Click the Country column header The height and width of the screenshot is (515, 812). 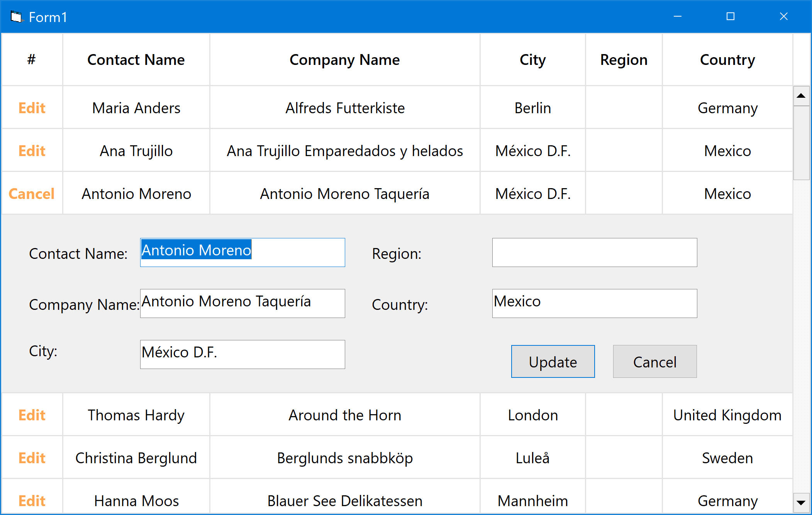click(x=727, y=59)
